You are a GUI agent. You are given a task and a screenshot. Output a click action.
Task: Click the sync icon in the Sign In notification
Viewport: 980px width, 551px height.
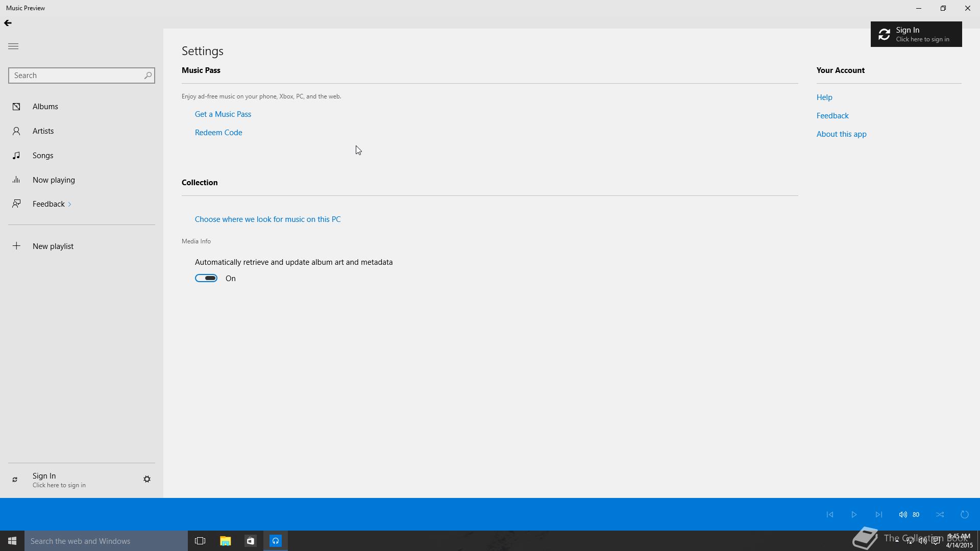884,34
